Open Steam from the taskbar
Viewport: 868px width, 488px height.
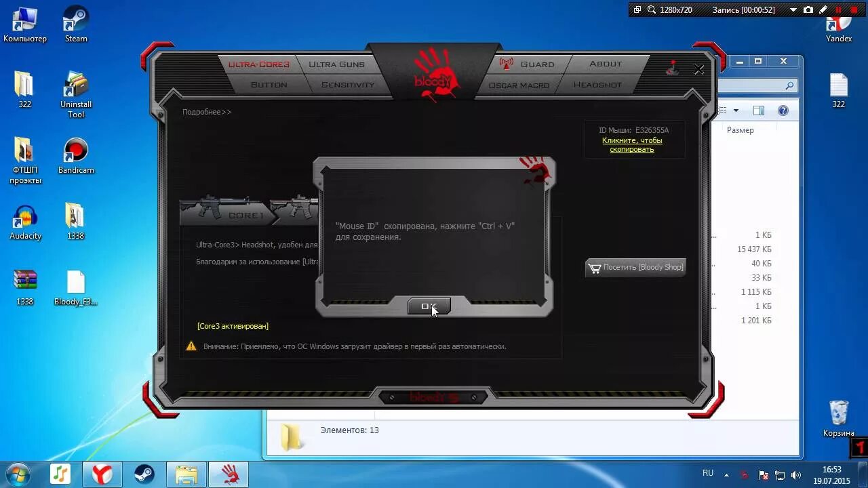click(144, 474)
